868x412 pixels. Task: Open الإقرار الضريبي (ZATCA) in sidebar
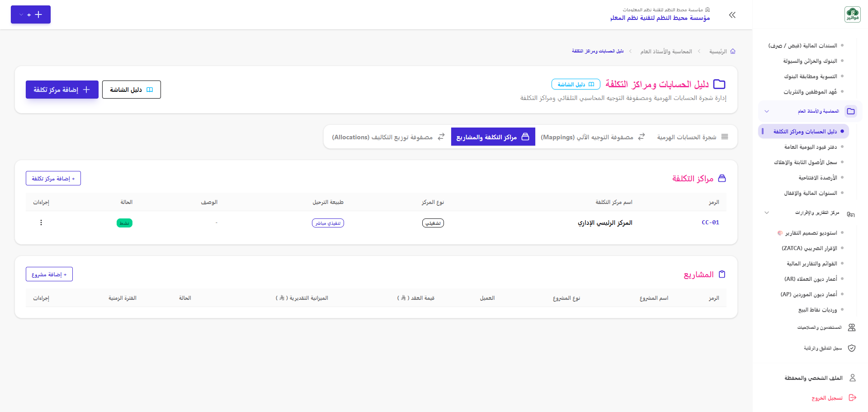809,248
